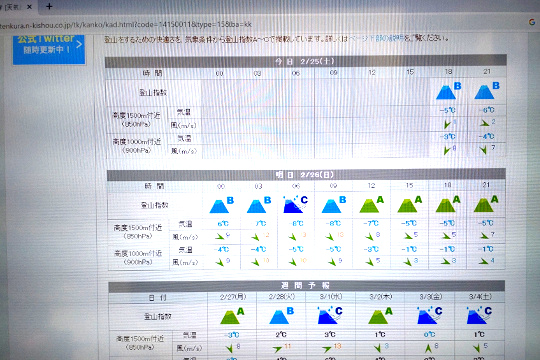Click tomorrow's 12:00 green index A icon
Image resolution: width=540 pixels, height=360 pixels.
(x=371, y=204)
